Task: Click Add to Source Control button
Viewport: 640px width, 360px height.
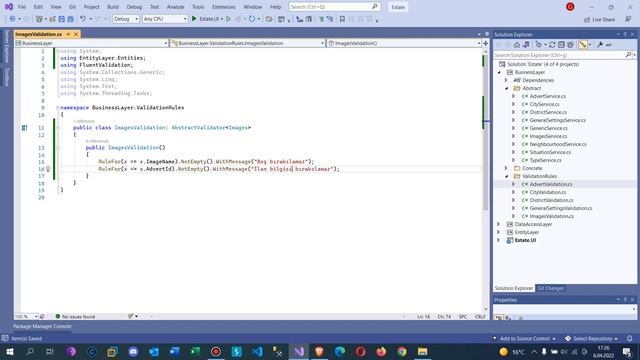Action: pyautogui.click(x=524, y=338)
